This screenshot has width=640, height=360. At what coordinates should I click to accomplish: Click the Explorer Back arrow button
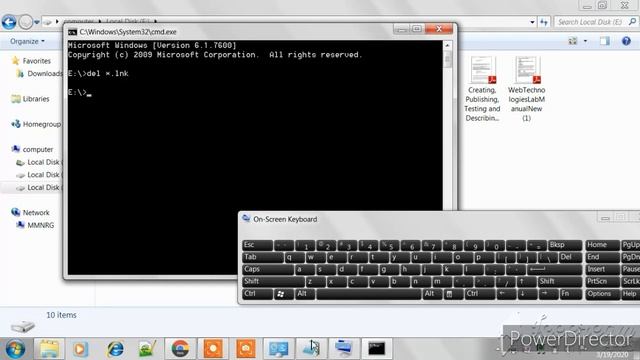9,22
